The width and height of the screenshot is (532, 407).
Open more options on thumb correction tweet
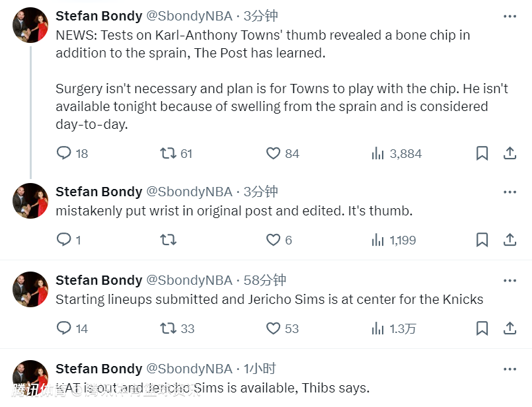(510, 192)
